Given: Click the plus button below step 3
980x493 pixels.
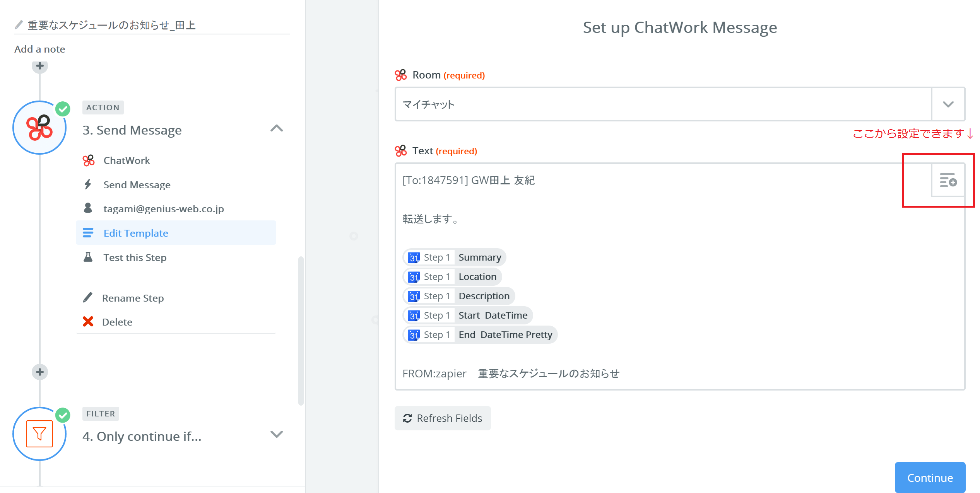Looking at the screenshot, I should (x=40, y=372).
